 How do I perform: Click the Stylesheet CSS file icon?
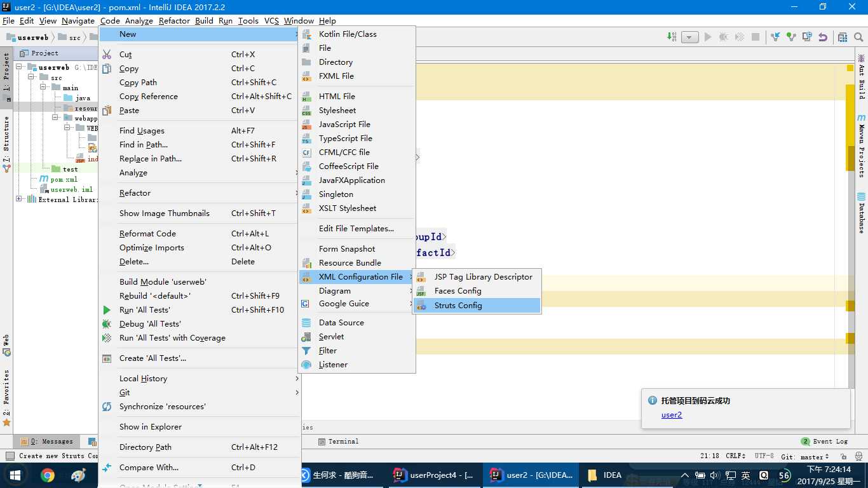(x=306, y=111)
